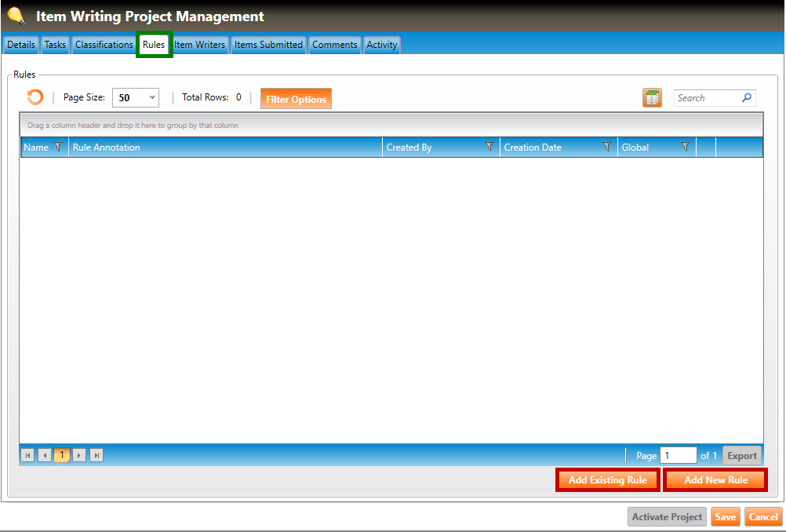Open the Item Writers tab
The image size is (786, 532).
(x=200, y=45)
